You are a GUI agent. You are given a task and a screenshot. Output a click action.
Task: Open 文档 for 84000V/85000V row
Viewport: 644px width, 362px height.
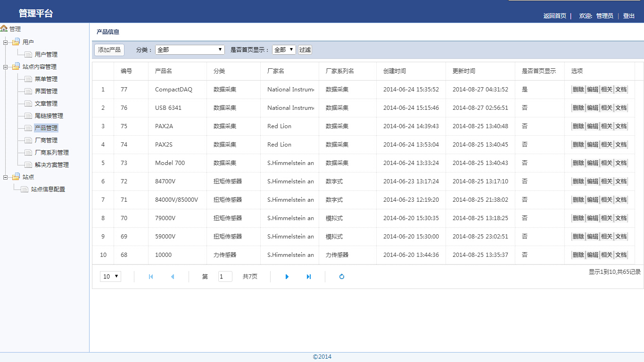(621, 200)
